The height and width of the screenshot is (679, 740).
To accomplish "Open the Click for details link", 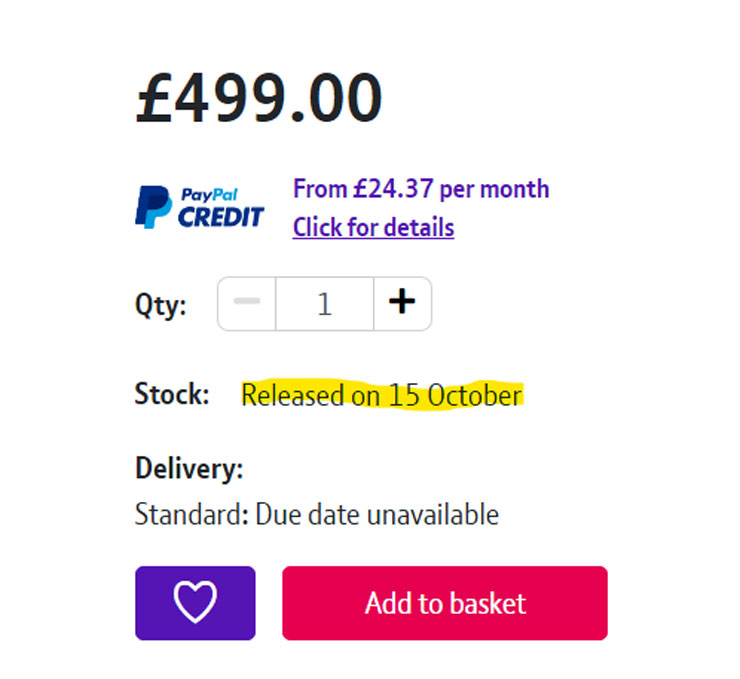I will pos(373,228).
